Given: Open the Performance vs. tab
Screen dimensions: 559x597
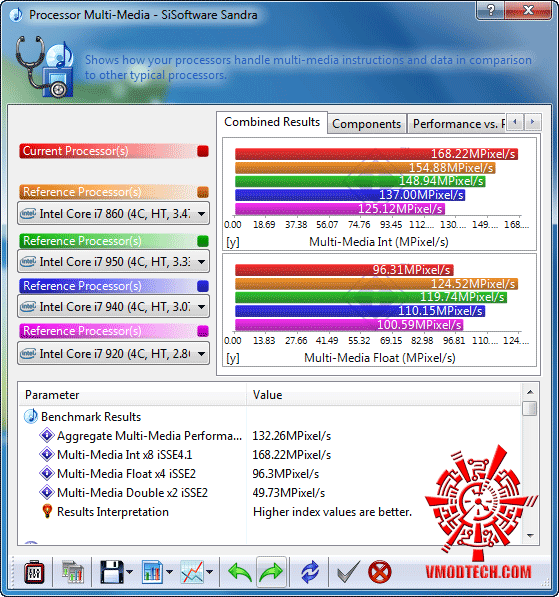Looking at the screenshot, I should (457, 124).
